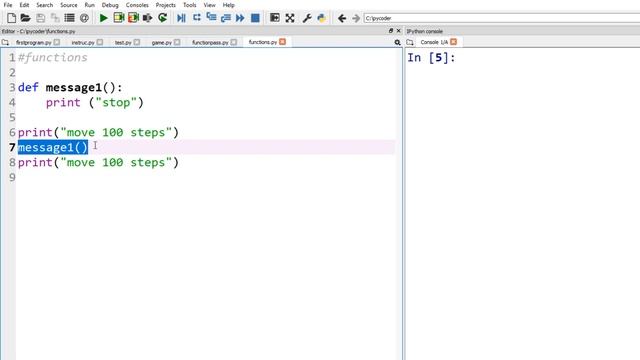Go back with left arrow
This screenshot has width=640, height=360.
coord(342,18)
